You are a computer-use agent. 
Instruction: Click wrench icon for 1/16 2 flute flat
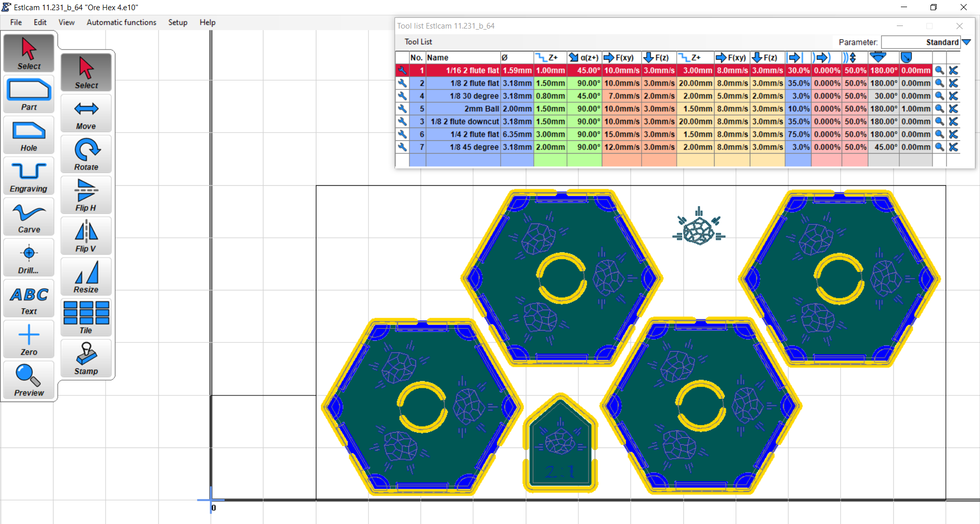coord(402,70)
